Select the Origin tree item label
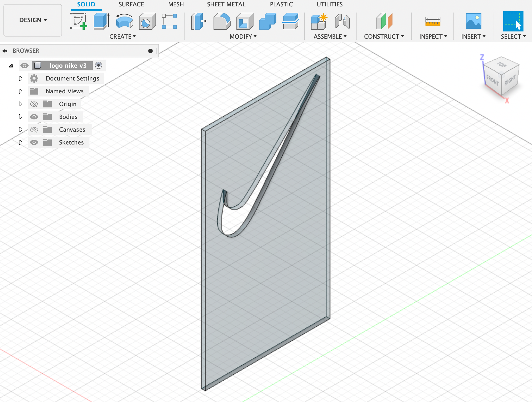532x402 pixels. click(x=68, y=104)
